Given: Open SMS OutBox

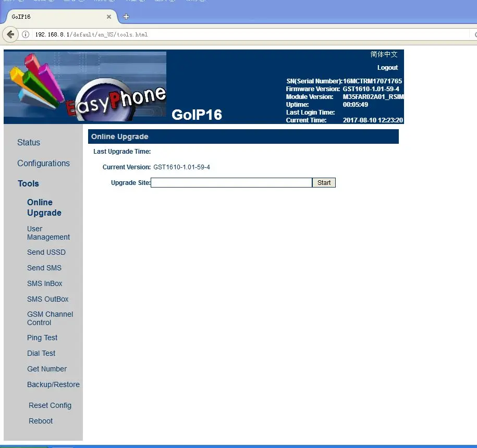Looking at the screenshot, I should 48,299.
